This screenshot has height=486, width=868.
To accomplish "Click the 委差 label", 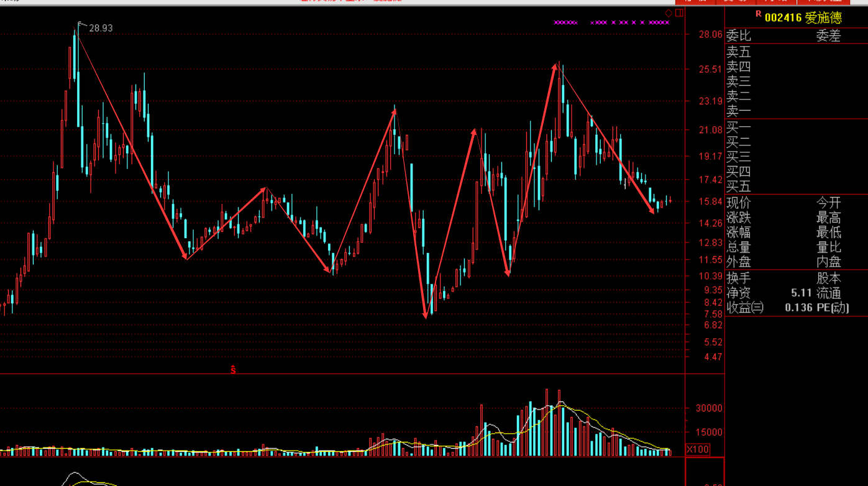I will tap(828, 36).
